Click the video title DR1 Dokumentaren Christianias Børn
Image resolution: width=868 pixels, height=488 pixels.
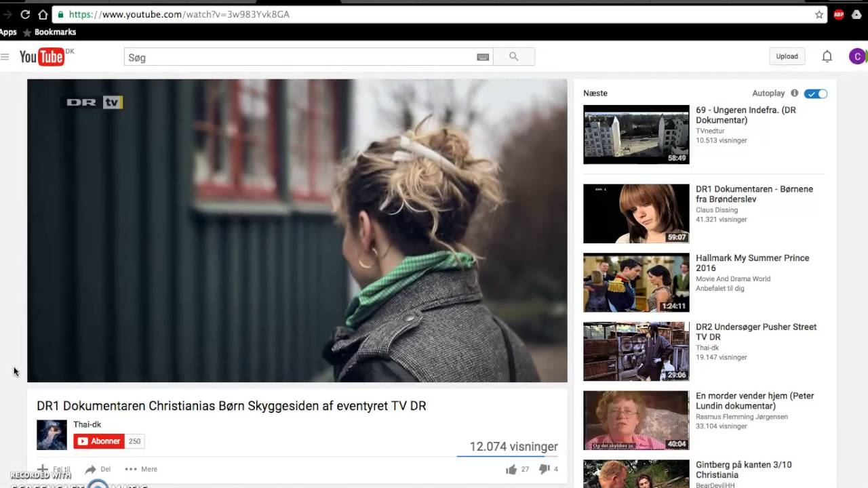(x=231, y=406)
